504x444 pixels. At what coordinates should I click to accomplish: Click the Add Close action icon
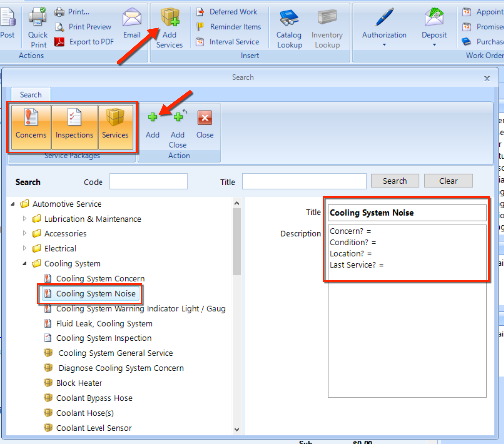click(x=178, y=118)
